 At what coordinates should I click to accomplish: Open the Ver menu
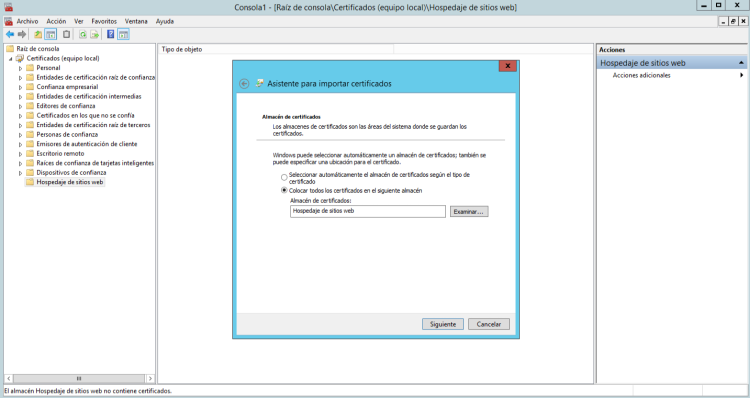79,22
